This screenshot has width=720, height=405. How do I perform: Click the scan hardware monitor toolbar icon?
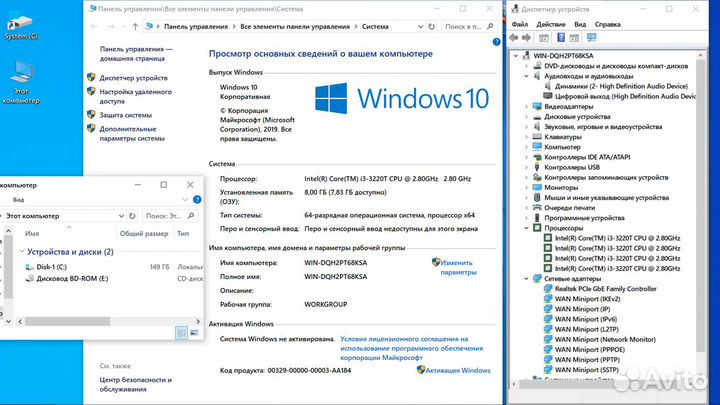pos(591,38)
